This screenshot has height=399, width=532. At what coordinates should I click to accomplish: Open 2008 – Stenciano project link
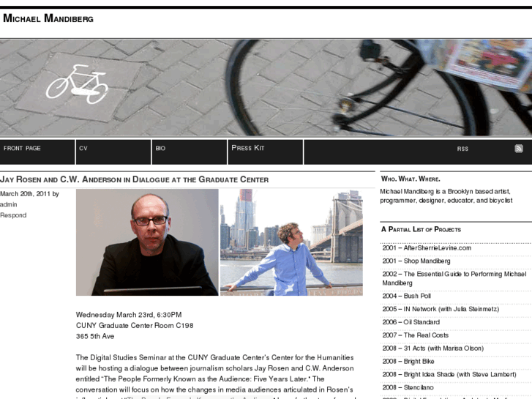408,387
